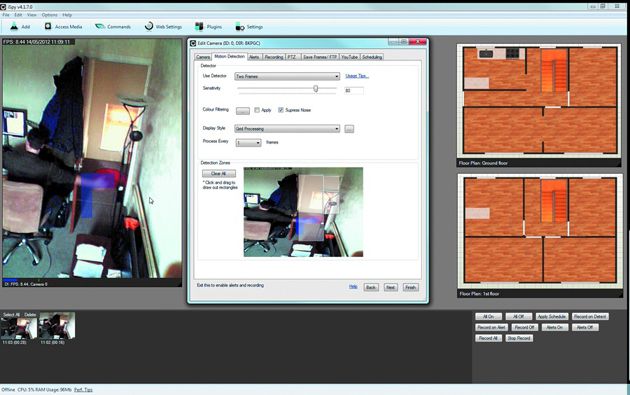Click the Record All button
The height and width of the screenshot is (395, 630).
488,338
